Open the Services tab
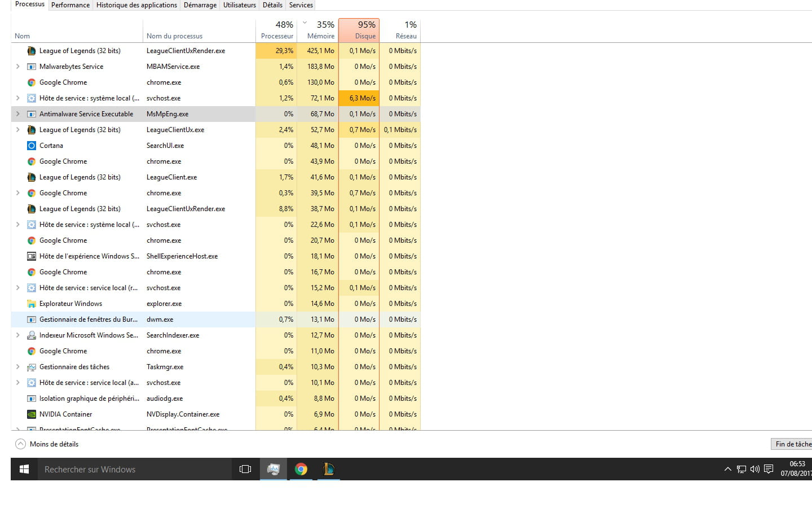 pos(301,5)
